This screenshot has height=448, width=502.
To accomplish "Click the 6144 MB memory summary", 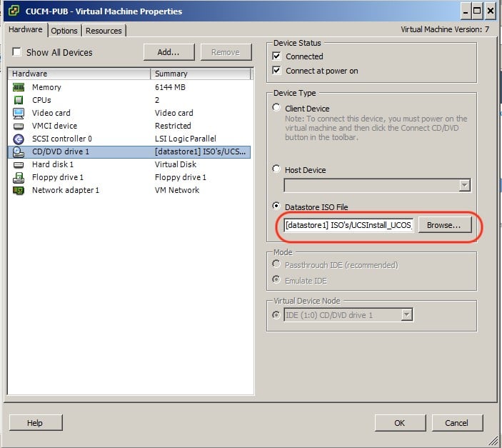I will point(170,87).
